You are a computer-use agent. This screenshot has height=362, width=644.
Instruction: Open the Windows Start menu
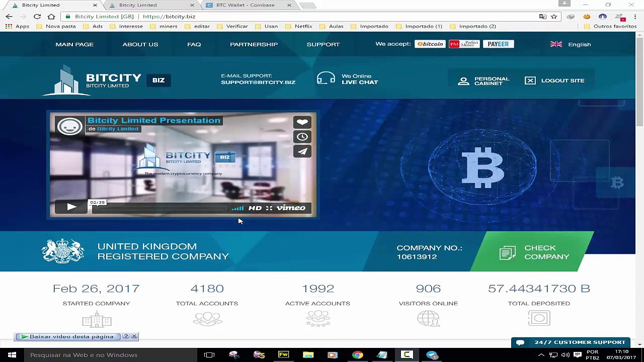click(x=12, y=355)
